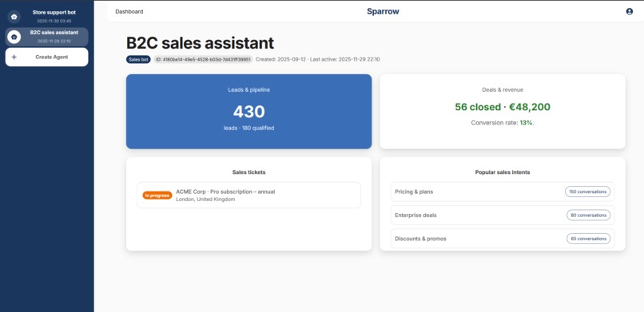The width and height of the screenshot is (644, 312).
Task: Select the Pricing & plans intent row
Action: click(503, 192)
